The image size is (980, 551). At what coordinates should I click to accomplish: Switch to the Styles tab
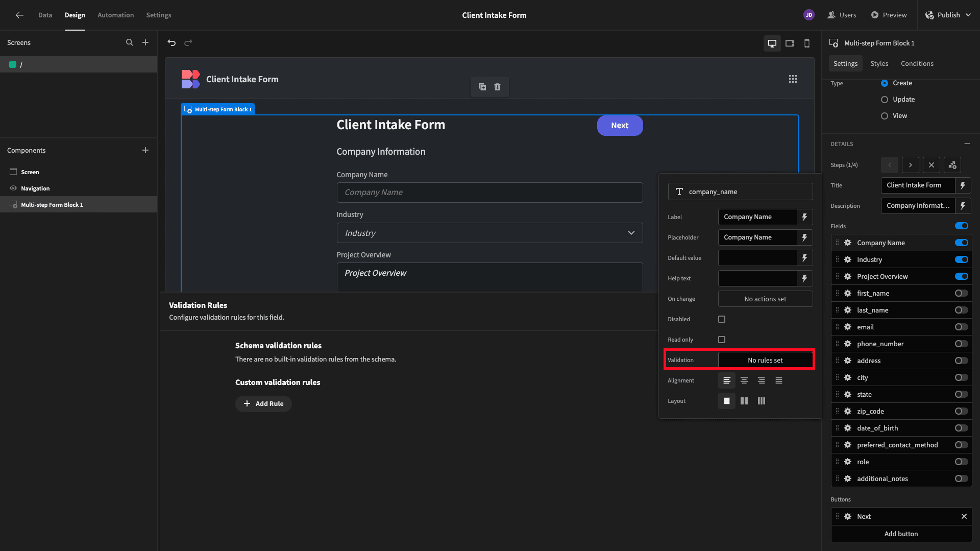[879, 64]
